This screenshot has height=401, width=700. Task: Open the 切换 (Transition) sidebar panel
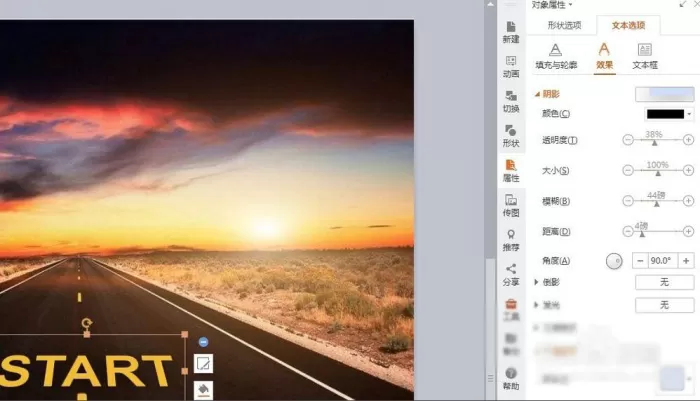[x=511, y=101]
